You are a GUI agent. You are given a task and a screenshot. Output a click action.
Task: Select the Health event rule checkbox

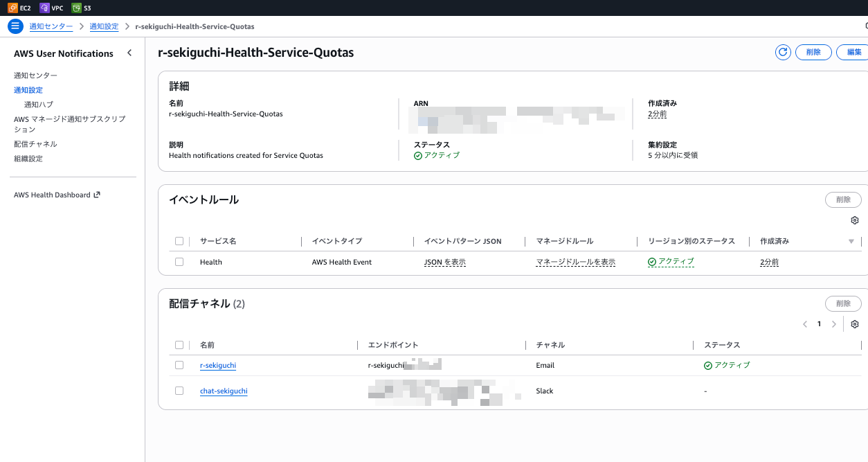pos(179,262)
